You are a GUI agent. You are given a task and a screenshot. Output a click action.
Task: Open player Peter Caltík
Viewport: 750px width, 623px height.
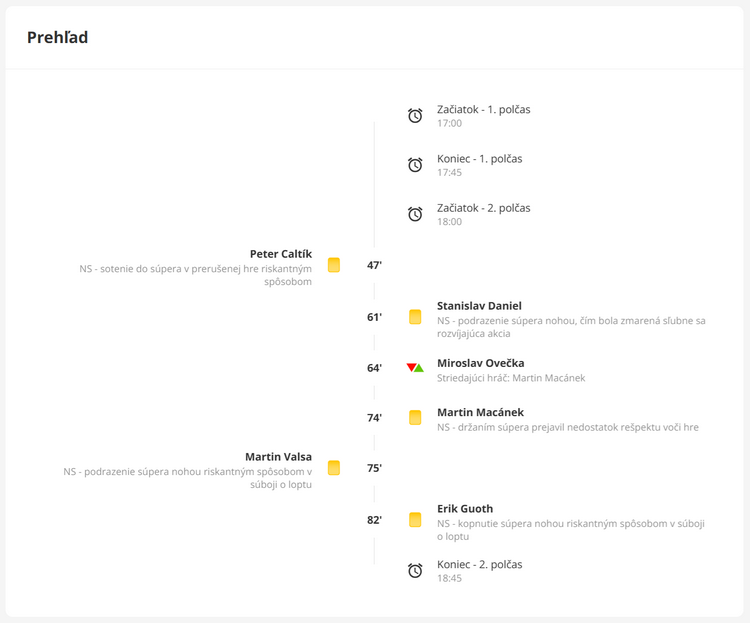tap(281, 254)
